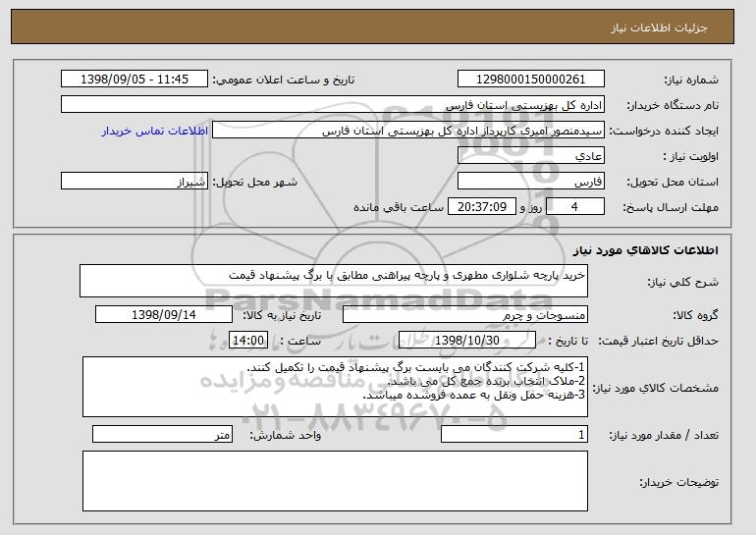Image resolution: width=756 pixels, height=535 pixels.
Task: Click the goods group field 'منسوجات و چرم'
Action: (465, 315)
